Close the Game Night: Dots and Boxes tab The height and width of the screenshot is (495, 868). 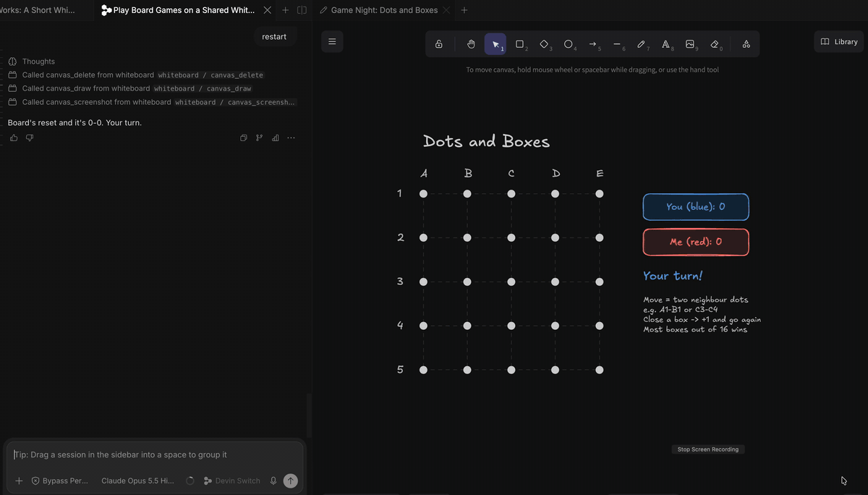tap(446, 10)
